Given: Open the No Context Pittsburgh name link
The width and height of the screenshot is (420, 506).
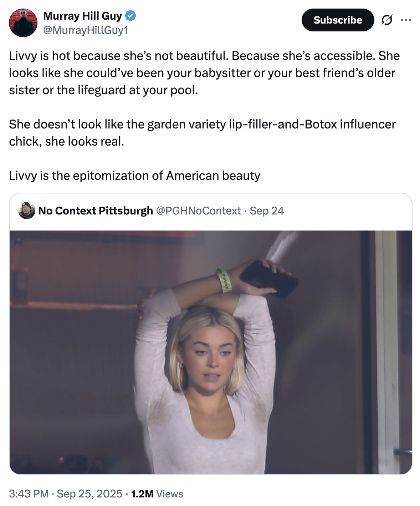Looking at the screenshot, I should (x=96, y=211).
